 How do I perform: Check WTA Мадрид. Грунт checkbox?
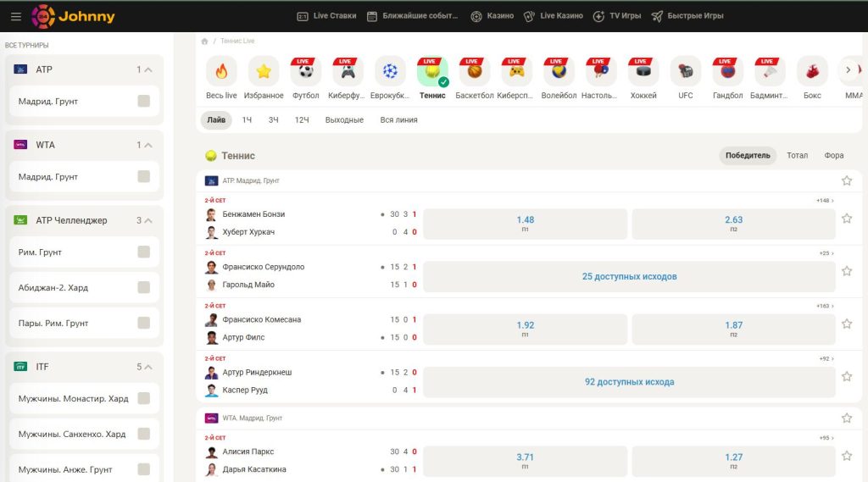[144, 176]
